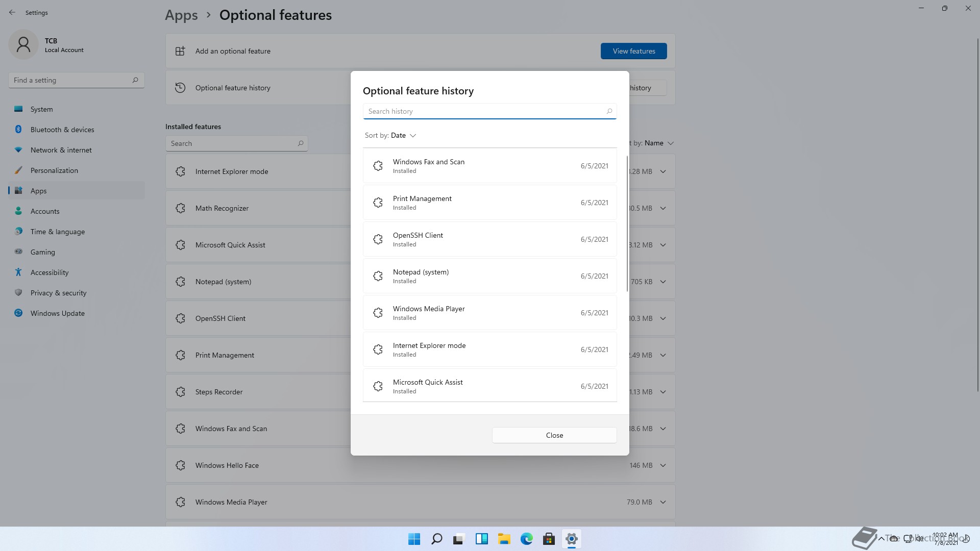Screen dimensions: 980x551
Task: Click the Installed features Search field
Action: coord(236,143)
